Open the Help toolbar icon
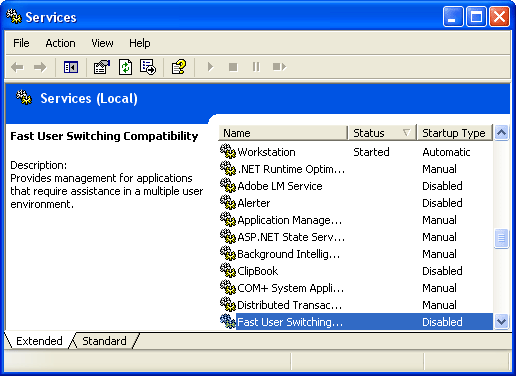The image size is (516, 376). pyautogui.click(x=179, y=67)
